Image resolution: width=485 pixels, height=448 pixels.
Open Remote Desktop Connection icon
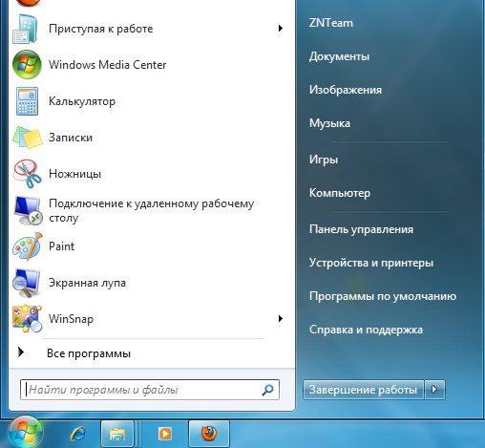[x=28, y=210]
